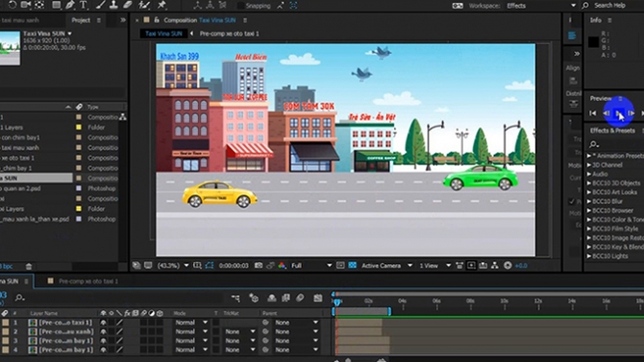Open the Active Camera dropdown
Image resolution: width=644 pixels, height=362 pixels.
coord(386,266)
